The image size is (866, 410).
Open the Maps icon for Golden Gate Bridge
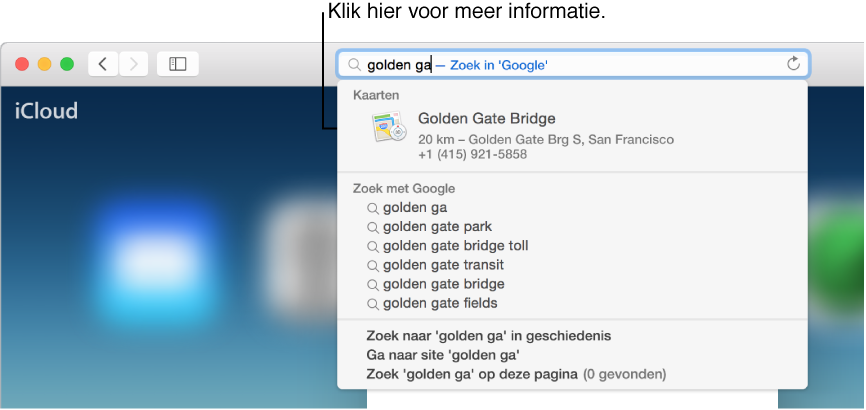pos(388,127)
